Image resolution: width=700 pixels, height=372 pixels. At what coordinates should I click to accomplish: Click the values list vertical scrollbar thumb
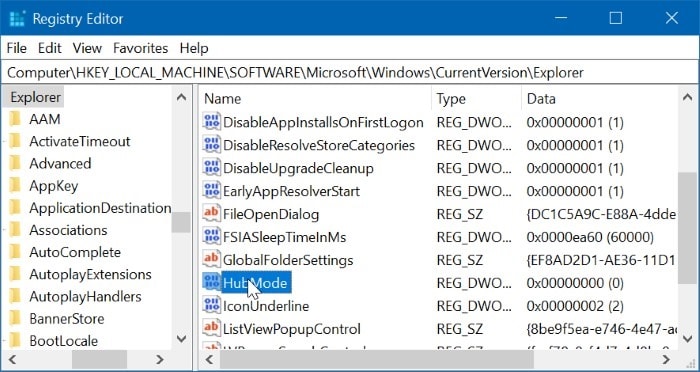point(688,227)
